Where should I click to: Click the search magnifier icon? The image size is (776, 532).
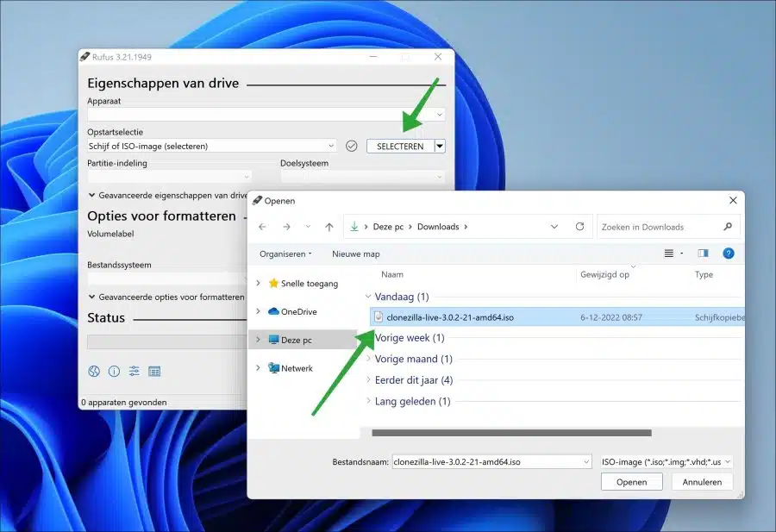coord(728,227)
